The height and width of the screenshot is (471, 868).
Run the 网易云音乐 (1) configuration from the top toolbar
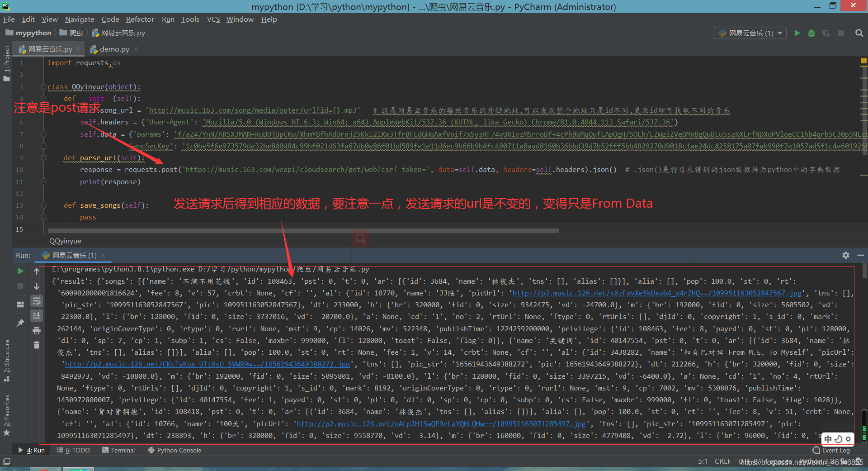click(797, 33)
